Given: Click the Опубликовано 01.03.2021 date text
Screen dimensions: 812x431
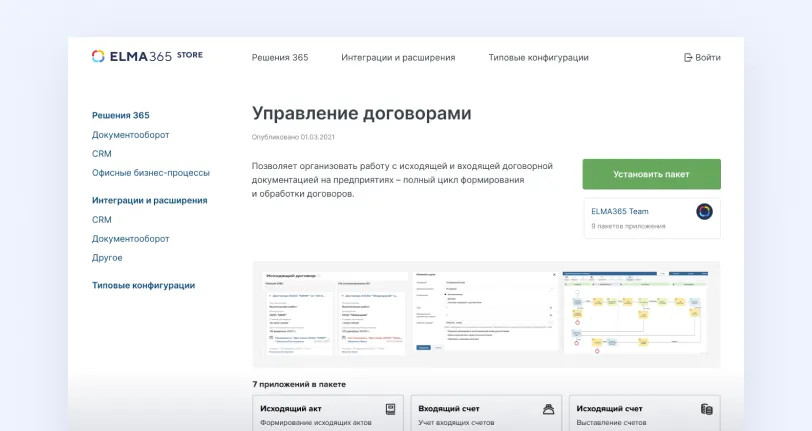Looking at the screenshot, I should (x=293, y=137).
